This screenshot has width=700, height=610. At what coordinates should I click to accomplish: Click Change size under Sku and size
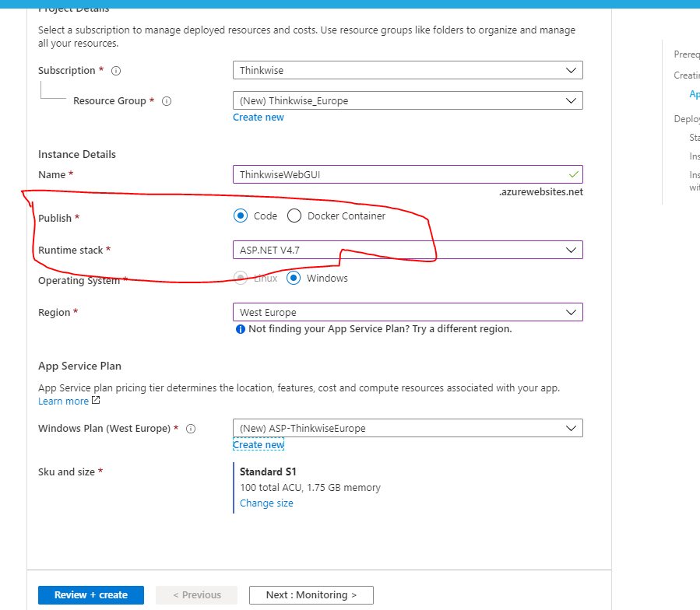click(x=266, y=503)
